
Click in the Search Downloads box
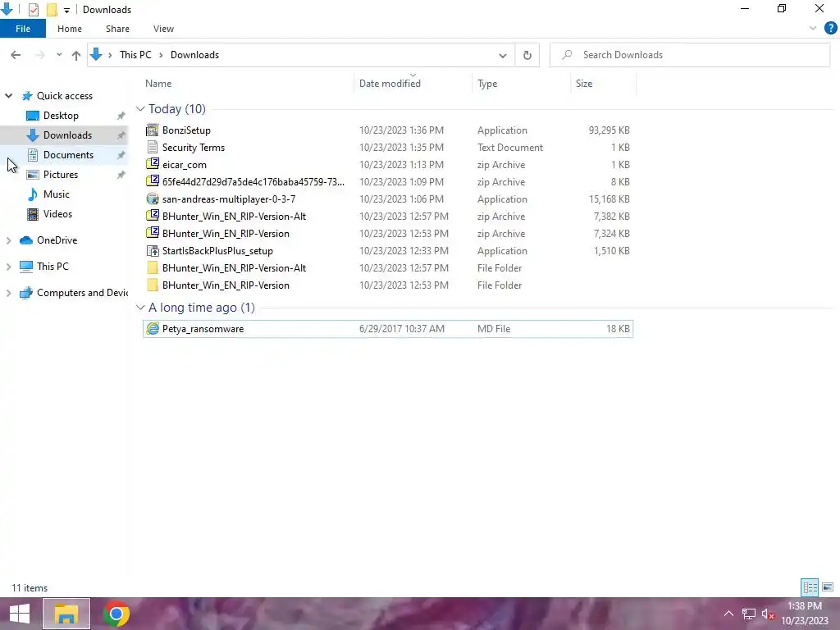click(690, 55)
